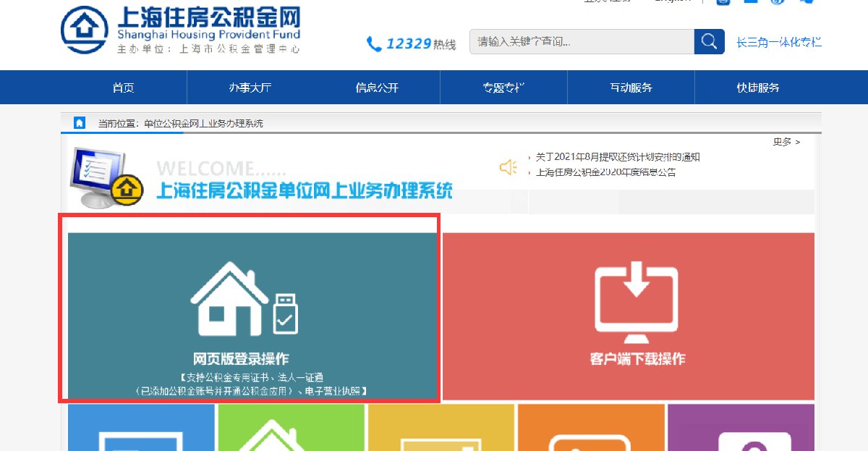Image resolution: width=868 pixels, height=451 pixels.
Task: Click the yellow tile in the bottom row
Action: coord(441,427)
